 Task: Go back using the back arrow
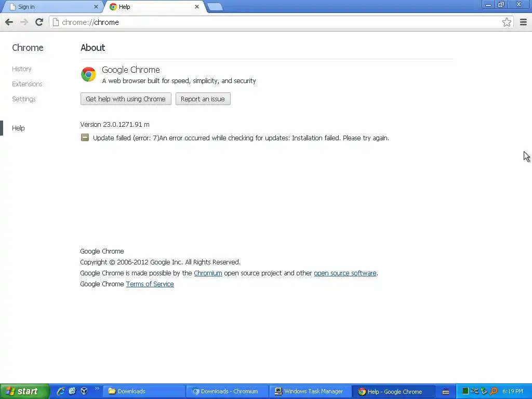pos(9,22)
